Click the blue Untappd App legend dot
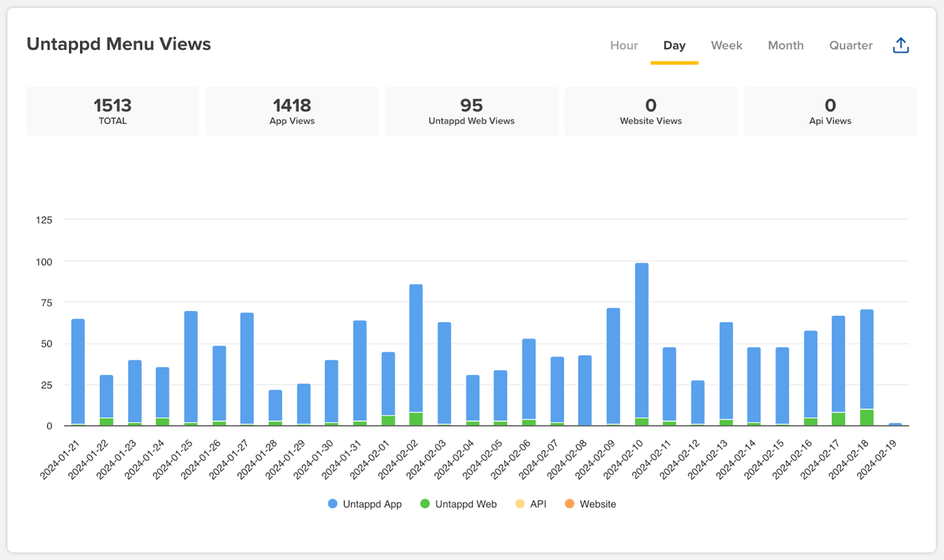 coord(333,504)
